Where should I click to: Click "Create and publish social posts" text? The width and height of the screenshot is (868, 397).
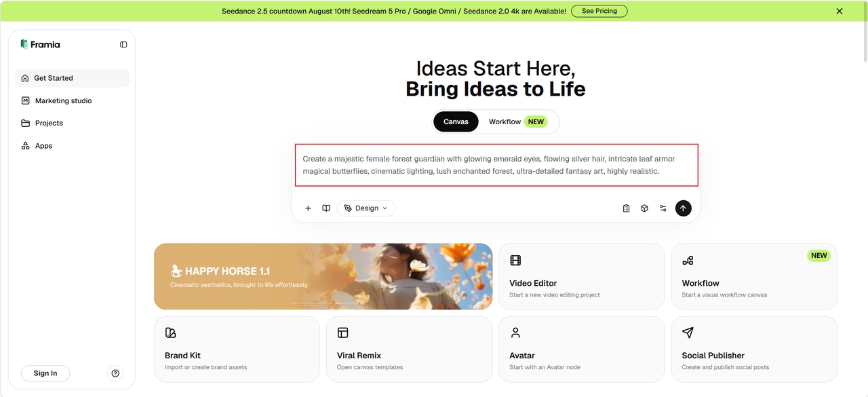point(726,367)
